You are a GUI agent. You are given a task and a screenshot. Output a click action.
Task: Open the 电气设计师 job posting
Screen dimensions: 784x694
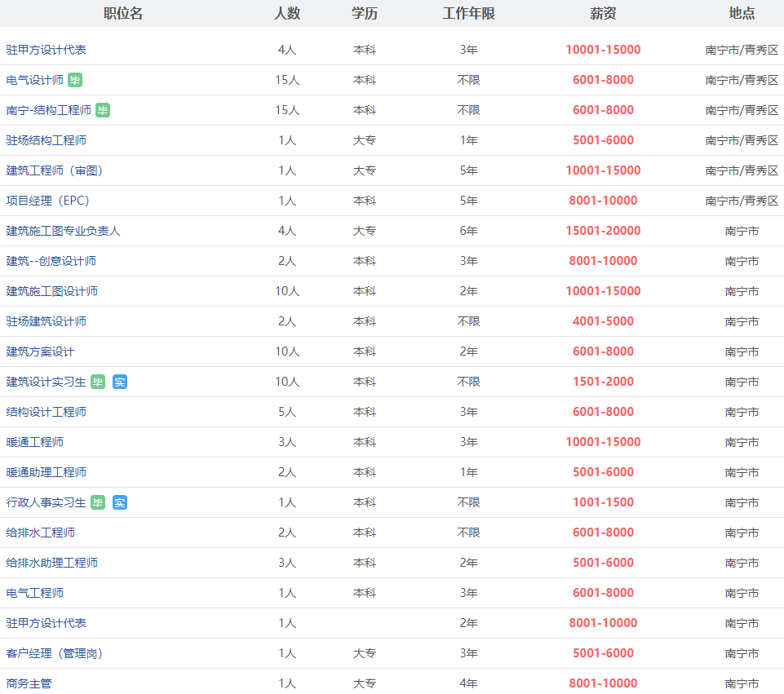[x=35, y=80]
